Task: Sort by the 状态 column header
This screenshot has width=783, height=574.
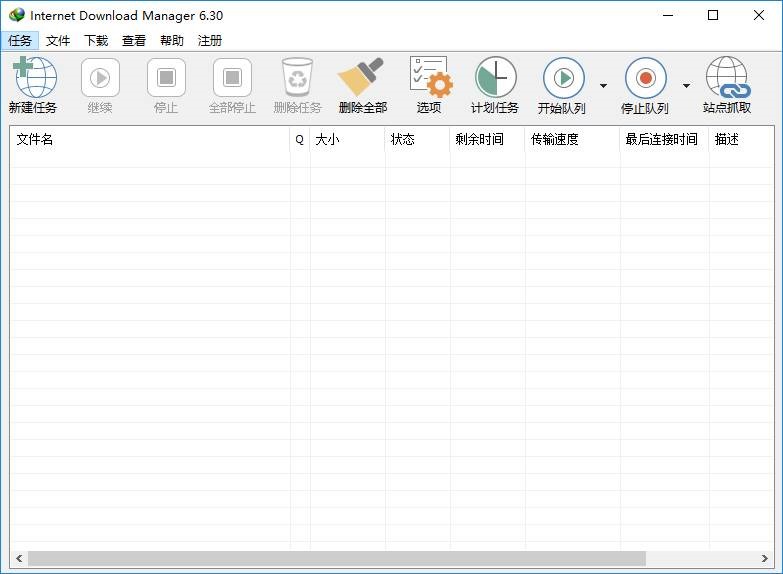Action: pyautogui.click(x=417, y=139)
